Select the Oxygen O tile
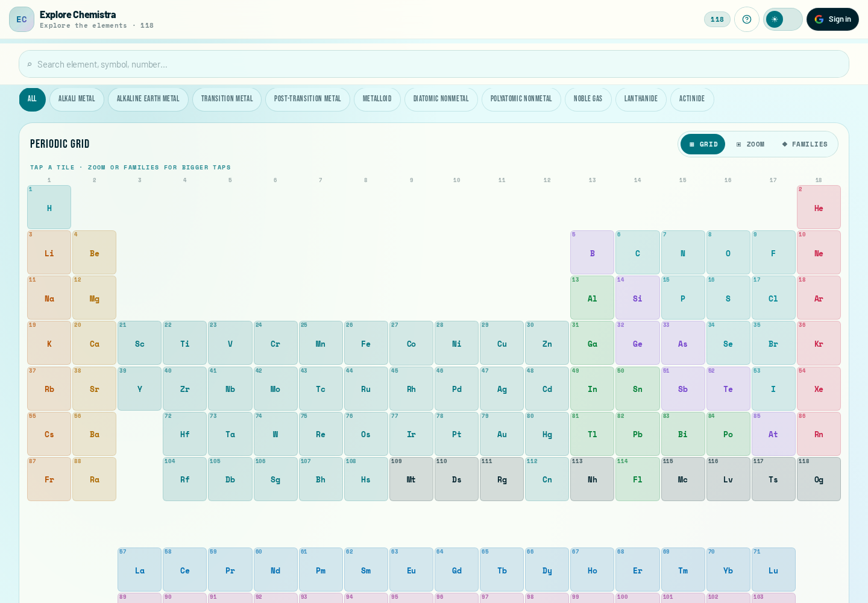The height and width of the screenshot is (603, 868). pyautogui.click(x=728, y=253)
